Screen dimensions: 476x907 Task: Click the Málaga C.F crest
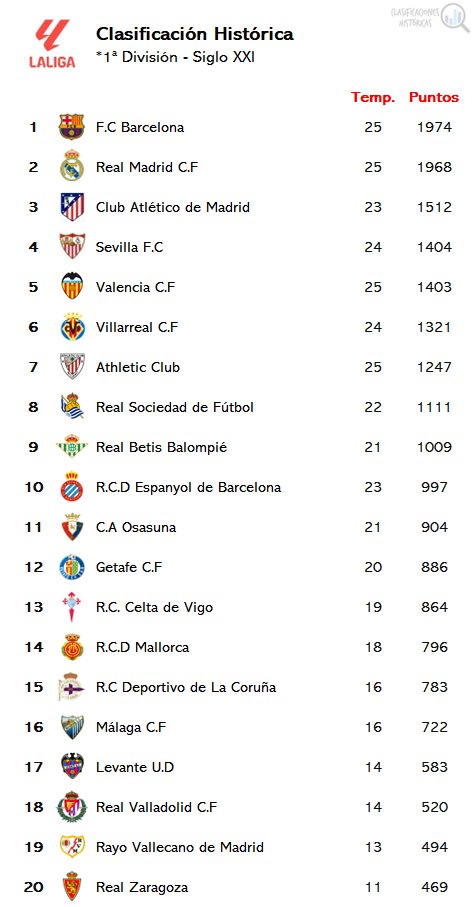(x=72, y=727)
